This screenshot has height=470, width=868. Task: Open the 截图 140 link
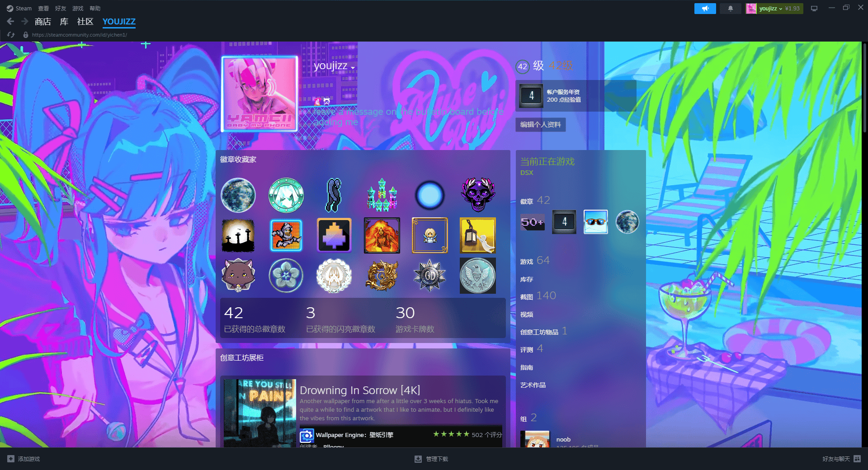click(x=538, y=296)
